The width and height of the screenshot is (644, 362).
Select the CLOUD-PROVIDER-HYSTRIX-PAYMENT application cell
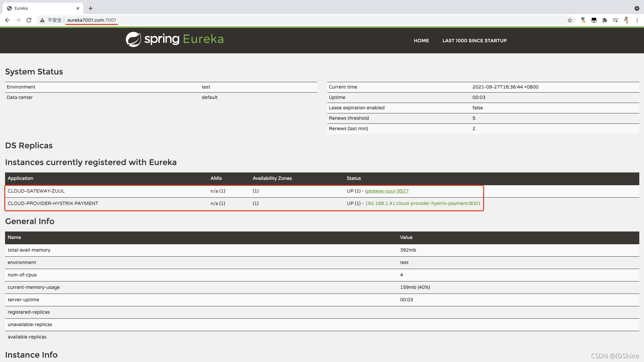(53, 203)
